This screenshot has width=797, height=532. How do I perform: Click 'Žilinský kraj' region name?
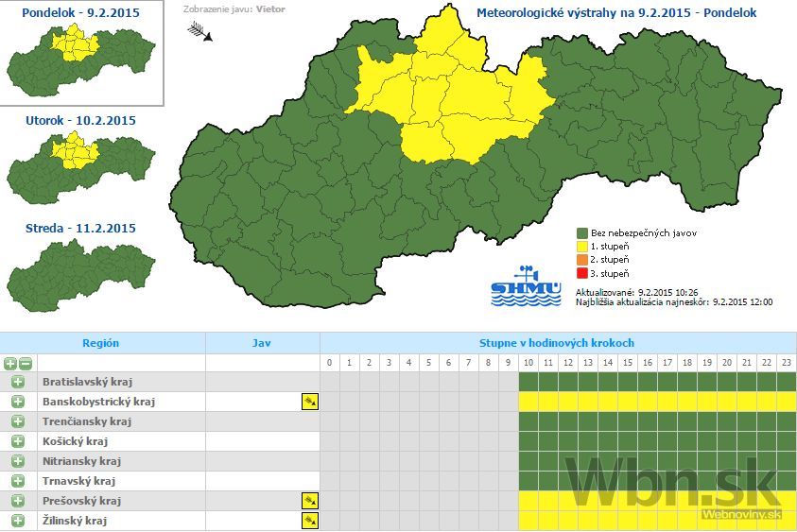click(x=75, y=521)
